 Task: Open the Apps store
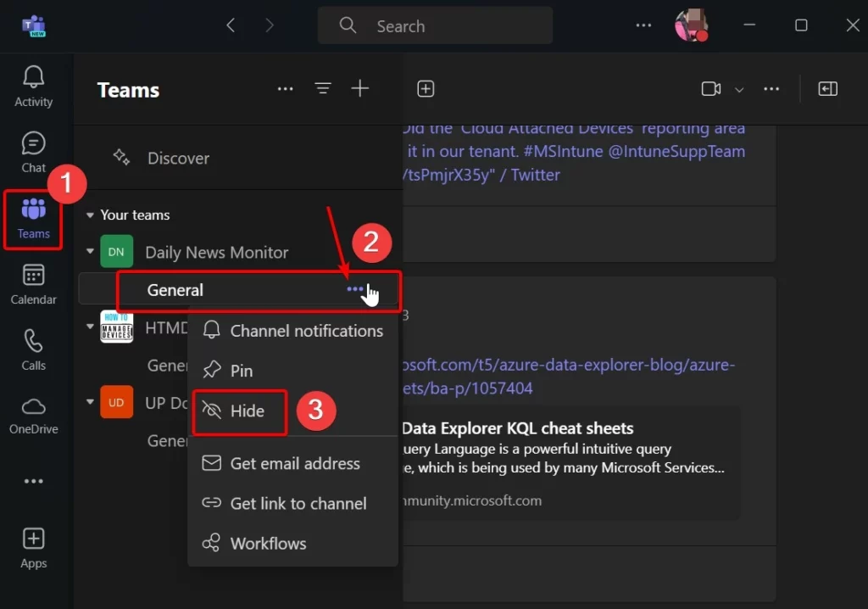(x=33, y=547)
